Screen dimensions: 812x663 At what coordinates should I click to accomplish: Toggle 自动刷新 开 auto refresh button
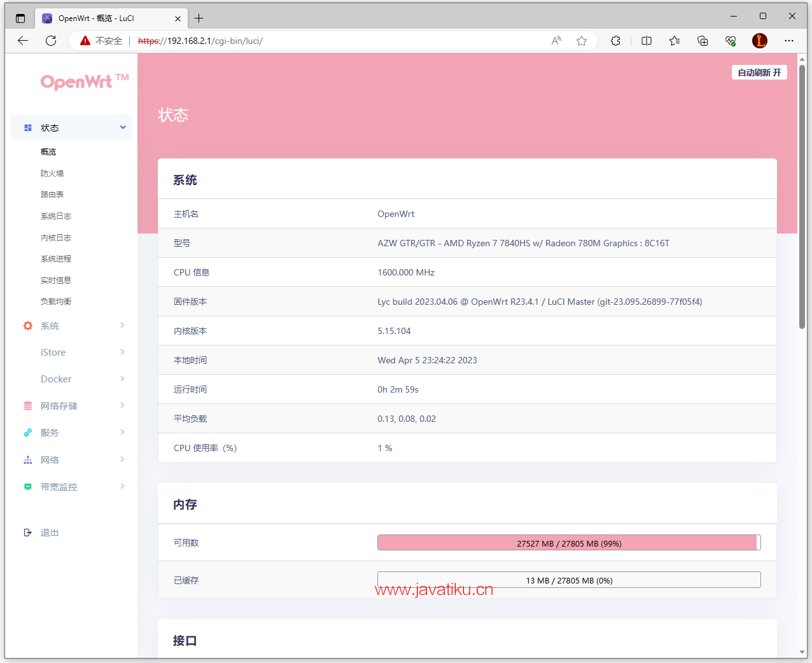point(759,73)
